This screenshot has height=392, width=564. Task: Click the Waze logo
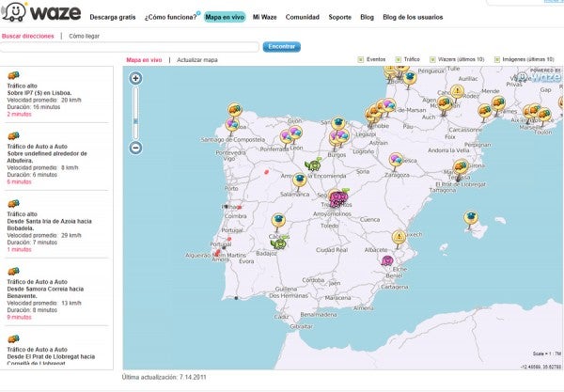pos(40,12)
